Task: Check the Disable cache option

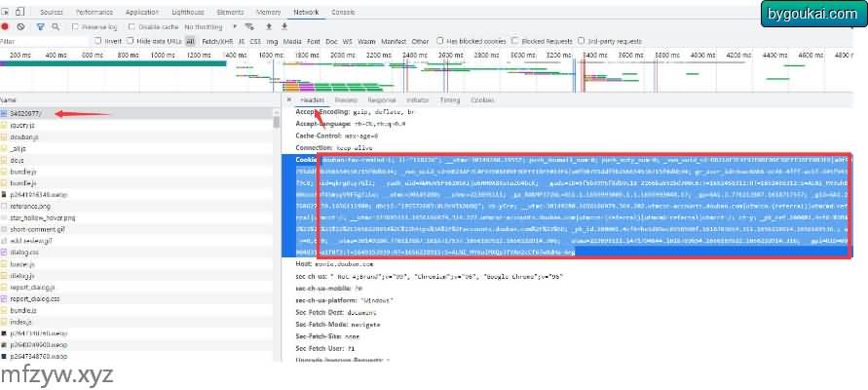Action: pyautogui.click(x=132, y=27)
